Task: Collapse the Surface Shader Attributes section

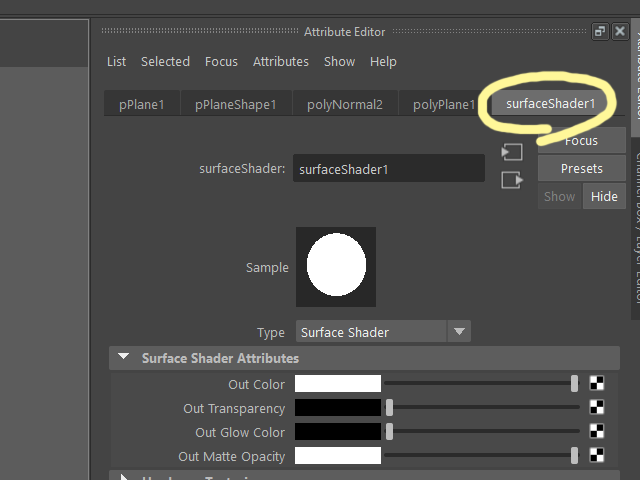Action: pos(123,357)
